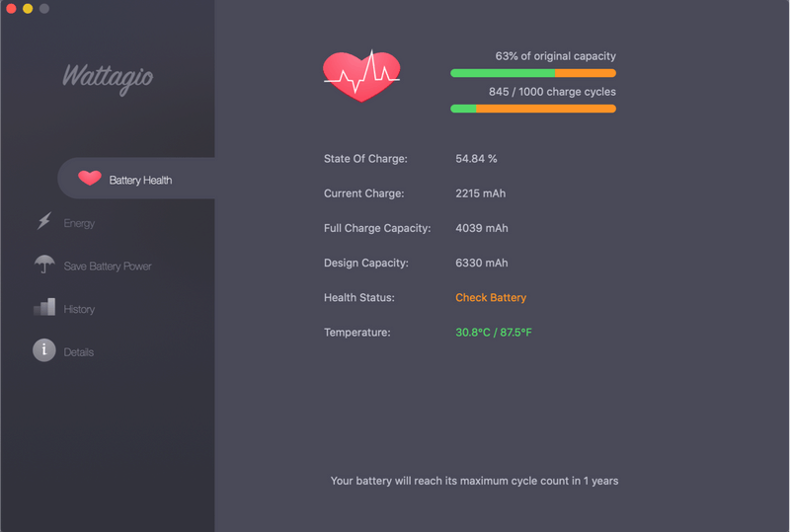Switch to the Energy section
This screenshot has height=532, width=790.
pyautogui.click(x=79, y=223)
